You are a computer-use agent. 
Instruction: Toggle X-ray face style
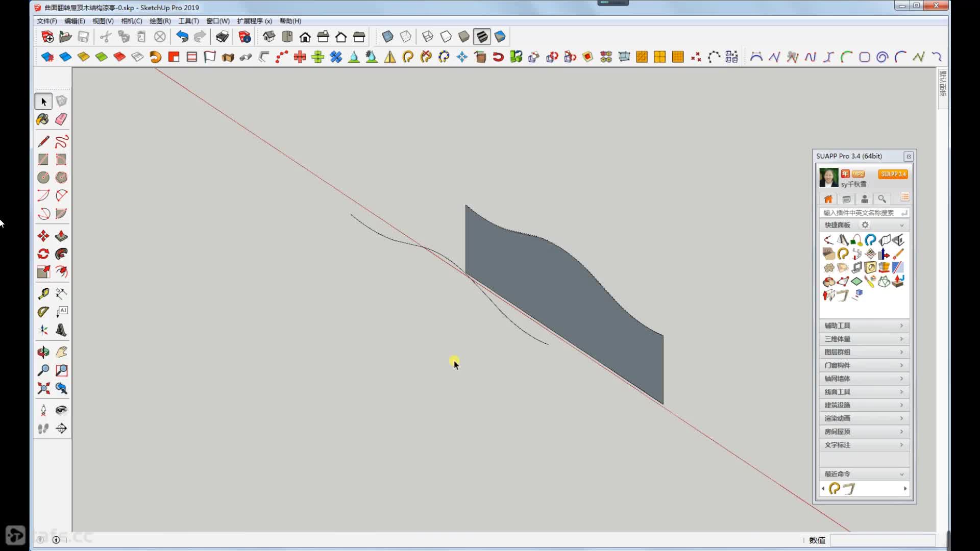pyautogui.click(x=388, y=37)
